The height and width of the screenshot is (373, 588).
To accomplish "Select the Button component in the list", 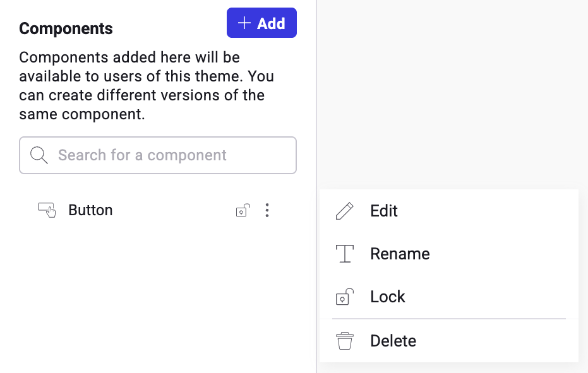I will (x=90, y=210).
